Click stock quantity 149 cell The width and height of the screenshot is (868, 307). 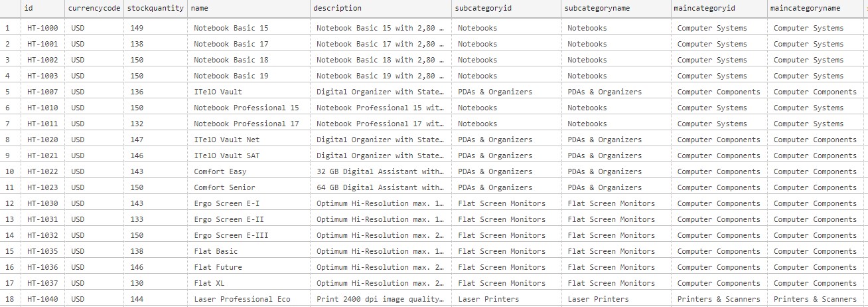tap(155, 28)
